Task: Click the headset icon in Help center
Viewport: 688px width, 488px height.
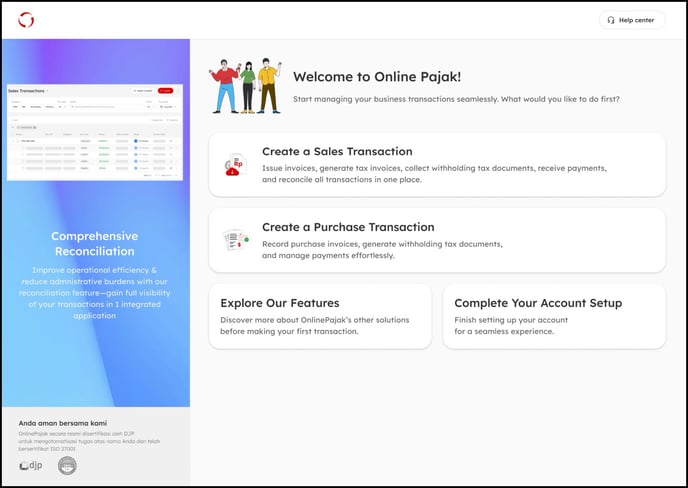Action: (x=611, y=20)
